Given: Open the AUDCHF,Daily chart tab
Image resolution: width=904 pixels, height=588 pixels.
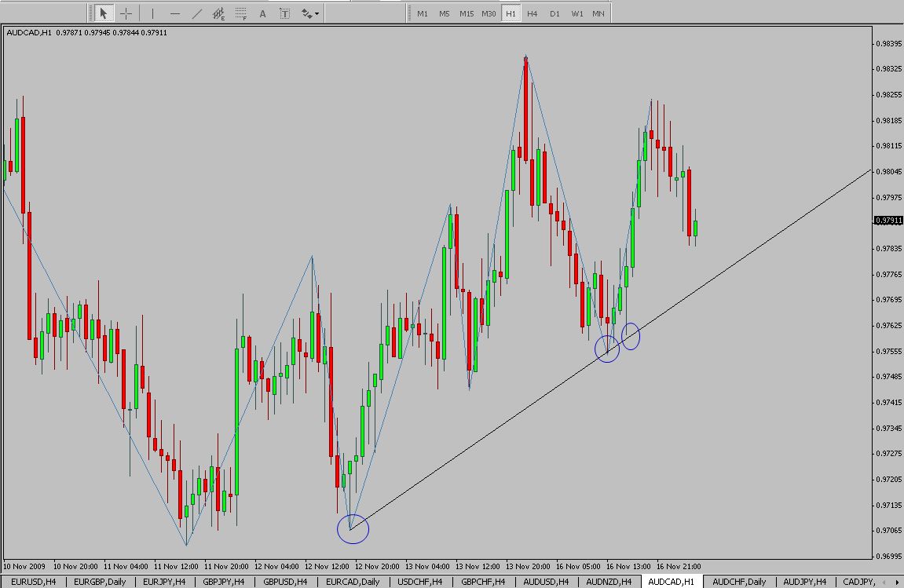Looking at the screenshot, I should point(739,582).
